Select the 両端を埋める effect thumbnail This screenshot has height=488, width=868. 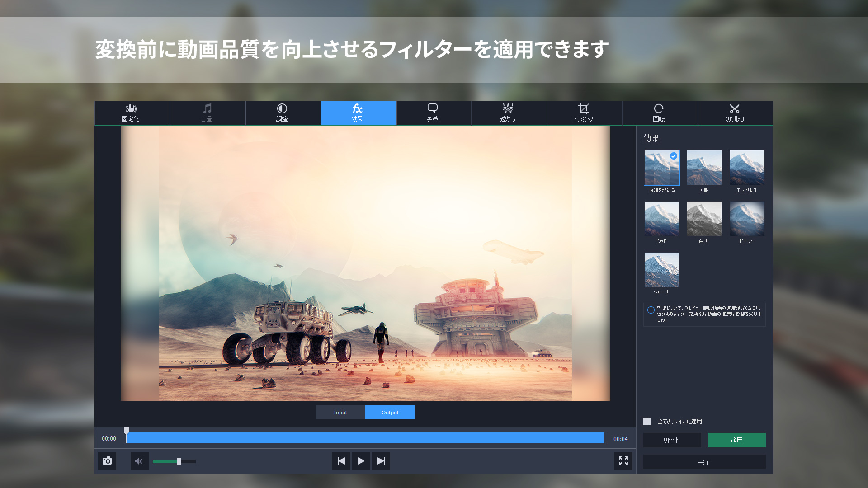point(661,168)
